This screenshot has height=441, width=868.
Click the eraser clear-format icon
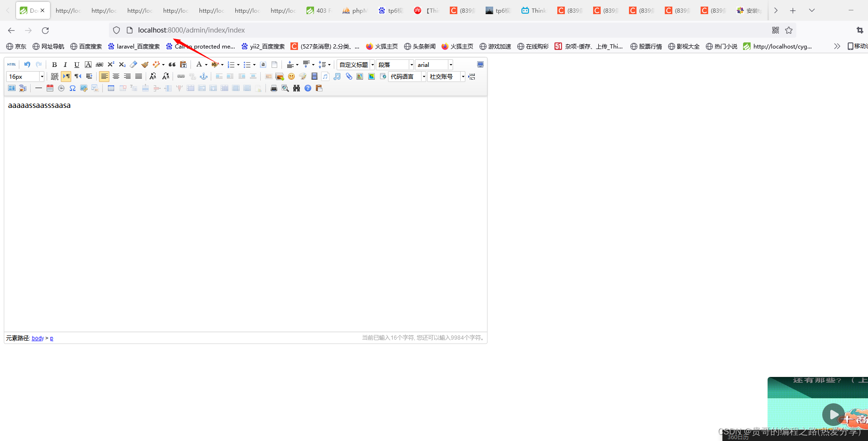tap(133, 65)
